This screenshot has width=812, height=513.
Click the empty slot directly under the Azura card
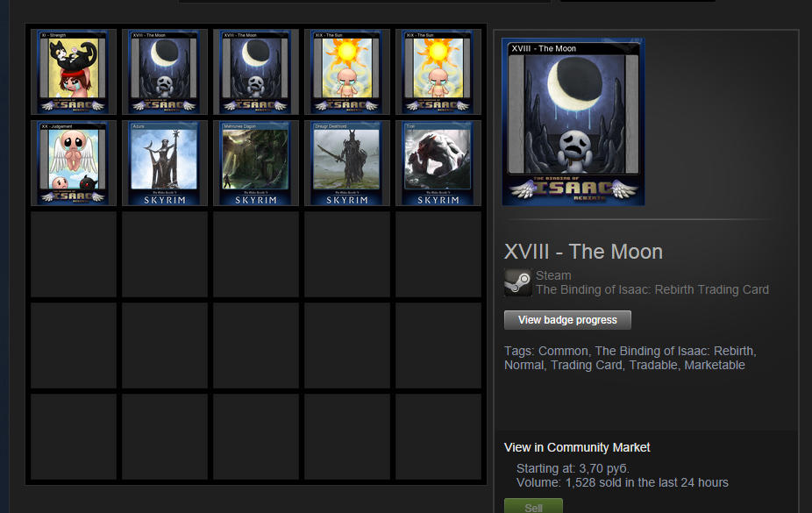point(165,254)
